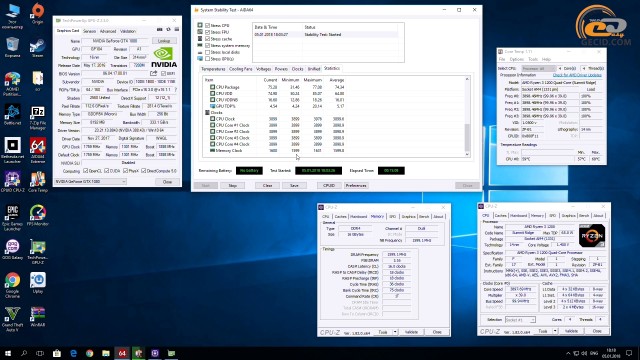
Task: Click the Save button in the stability test
Action: (294, 185)
